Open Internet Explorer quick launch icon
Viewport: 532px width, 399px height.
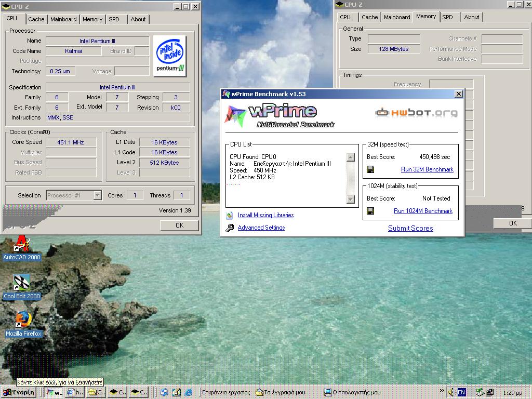click(x=188, y=392)
